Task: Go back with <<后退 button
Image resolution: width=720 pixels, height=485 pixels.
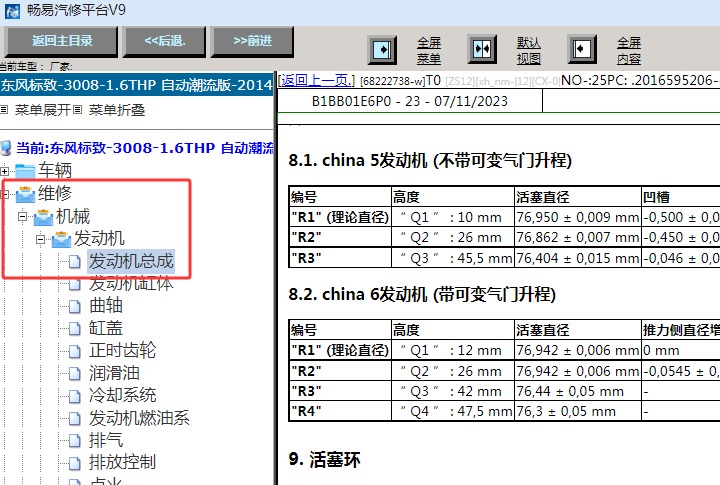Action: pos(164,41)
